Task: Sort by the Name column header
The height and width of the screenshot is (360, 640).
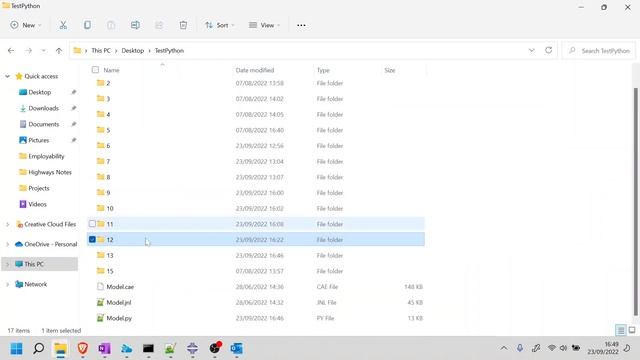Action: 111,70
